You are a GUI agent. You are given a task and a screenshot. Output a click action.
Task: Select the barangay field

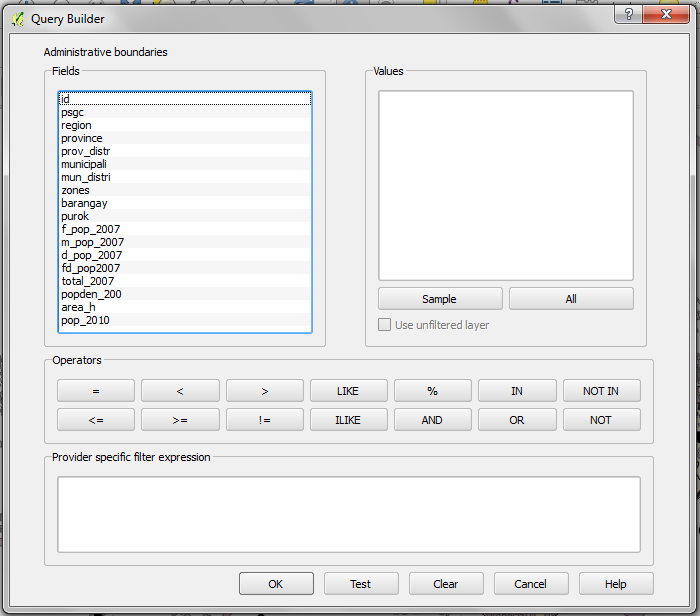[185, 203]
